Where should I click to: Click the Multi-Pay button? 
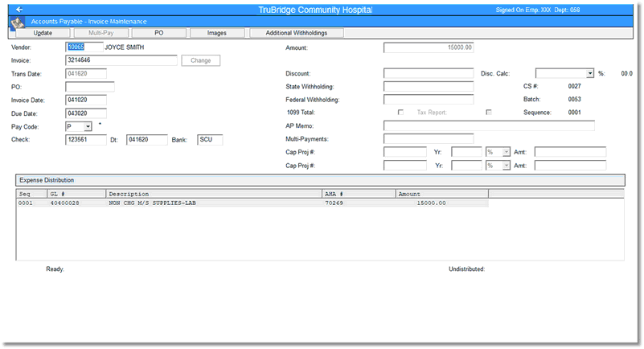coord(101,33)
